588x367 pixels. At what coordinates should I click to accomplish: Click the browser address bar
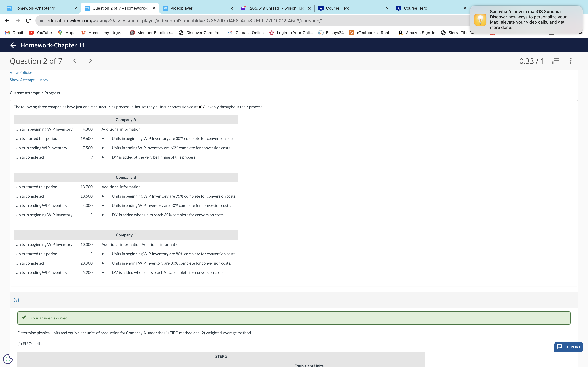coord(170,20)
